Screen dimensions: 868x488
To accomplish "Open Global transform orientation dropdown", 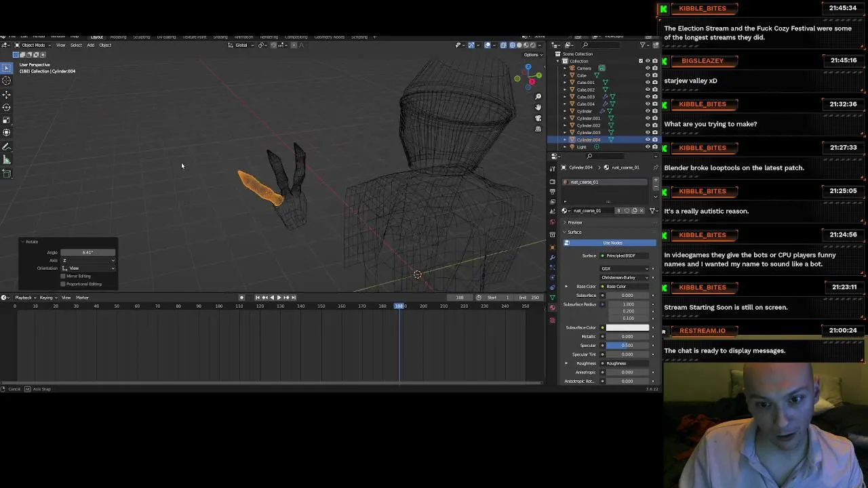I will pos(240,45).
